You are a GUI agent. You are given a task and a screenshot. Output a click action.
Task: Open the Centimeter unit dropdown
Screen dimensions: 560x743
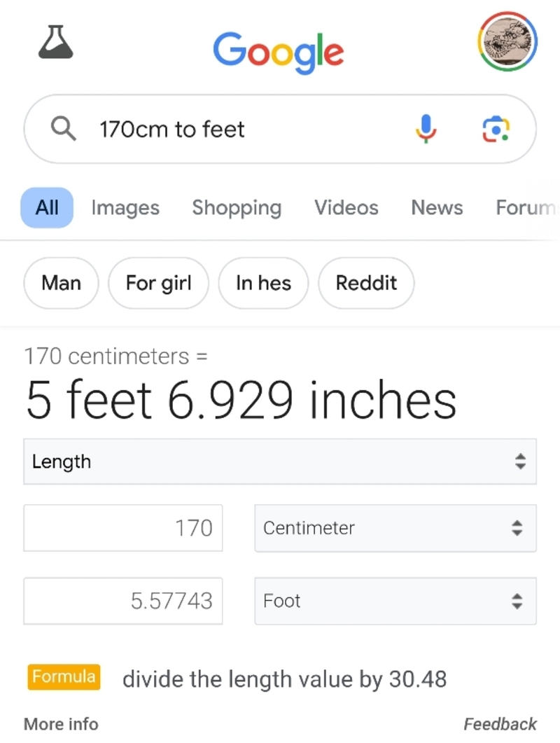[x=395, y=528]
